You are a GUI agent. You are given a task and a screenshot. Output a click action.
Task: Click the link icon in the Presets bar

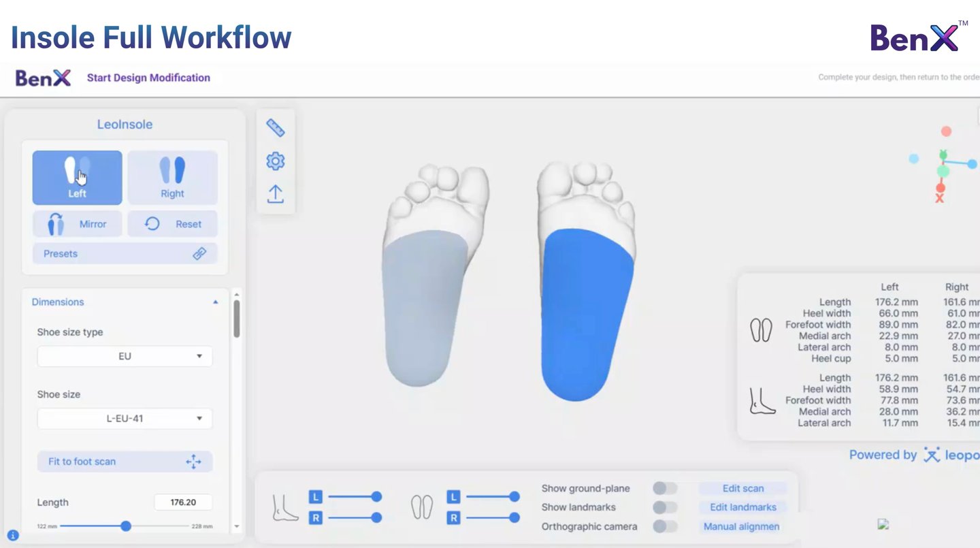click(199, 253)
